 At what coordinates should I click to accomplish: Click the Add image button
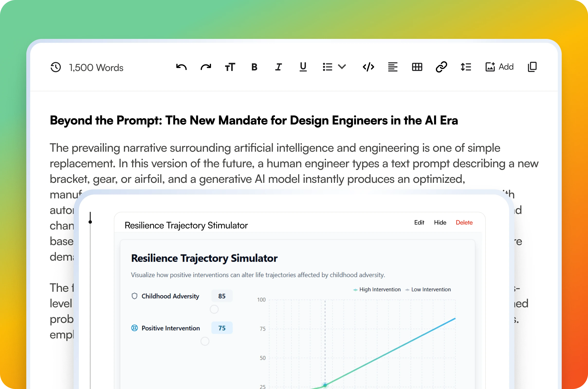coord(499,67)
